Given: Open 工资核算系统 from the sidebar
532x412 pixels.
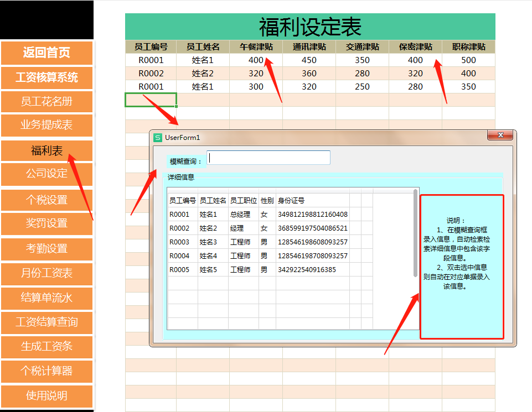Looking at the screenshot, I should pos(47,77).
